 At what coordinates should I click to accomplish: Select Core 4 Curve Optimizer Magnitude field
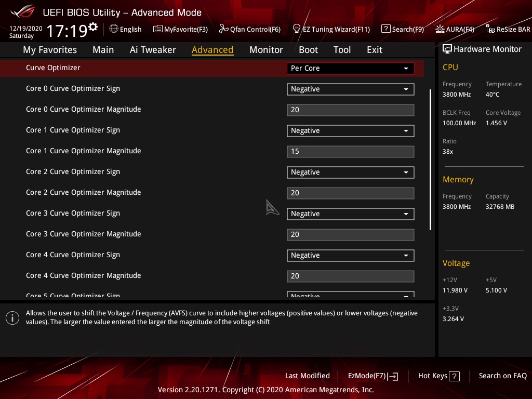(350, 276)
